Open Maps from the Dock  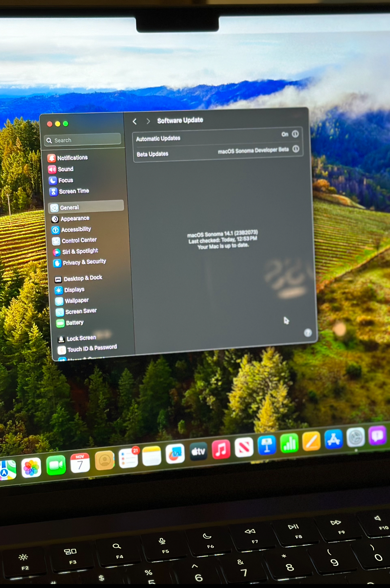(x=7, y=470)
